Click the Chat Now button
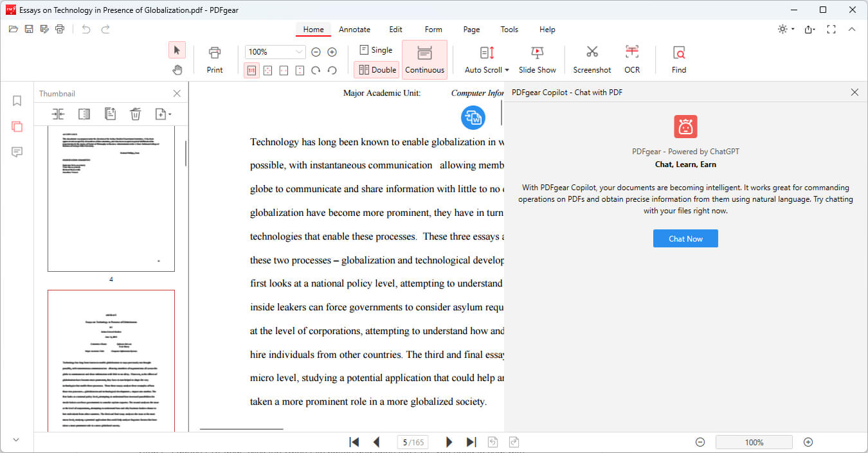The width and height of the screenshot is (868, 453). pyautogui.click(x=685, y=238)
